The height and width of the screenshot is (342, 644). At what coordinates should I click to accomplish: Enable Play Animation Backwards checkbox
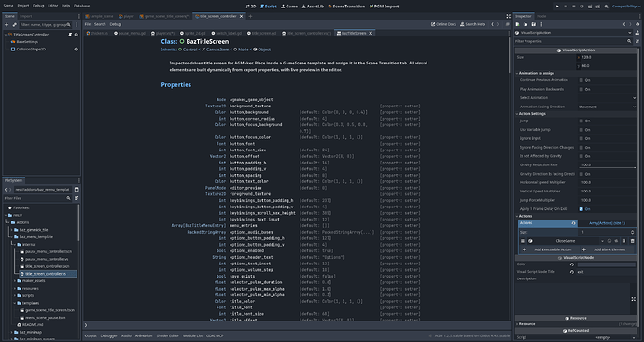coord(581,89)
